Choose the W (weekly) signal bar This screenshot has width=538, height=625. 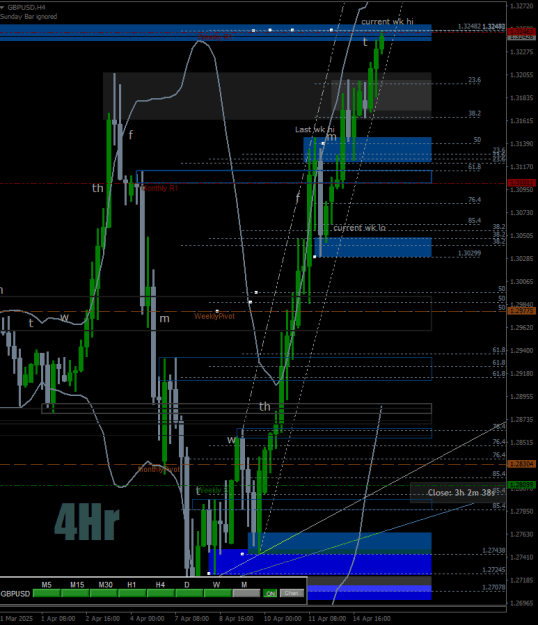[218, 593]
